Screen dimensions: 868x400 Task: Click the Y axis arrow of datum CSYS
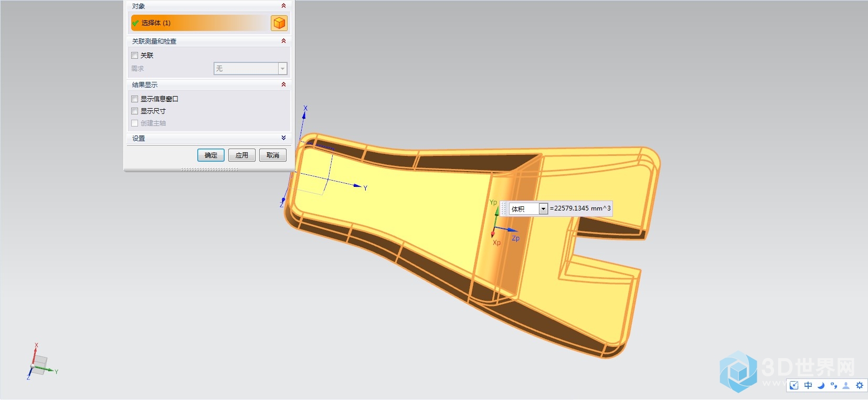(x=358, y=186)
